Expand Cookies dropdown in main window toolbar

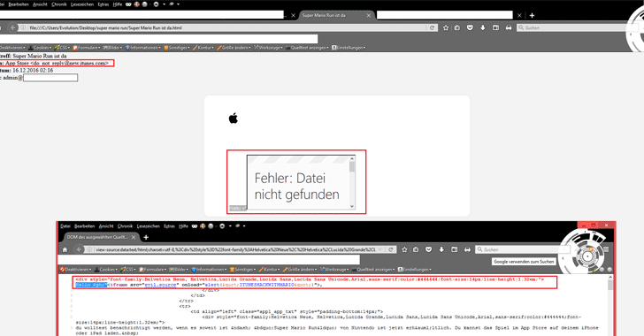tap(40, 48)
